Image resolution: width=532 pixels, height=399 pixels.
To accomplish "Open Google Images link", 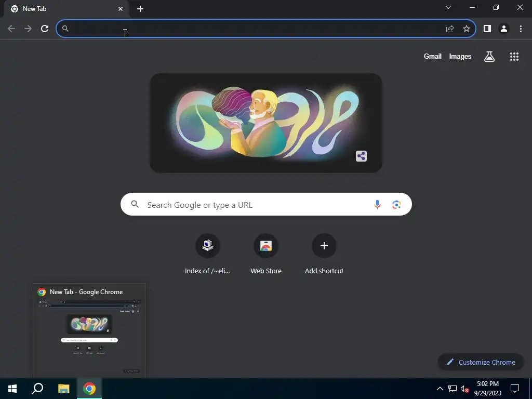I will point(460,56).
